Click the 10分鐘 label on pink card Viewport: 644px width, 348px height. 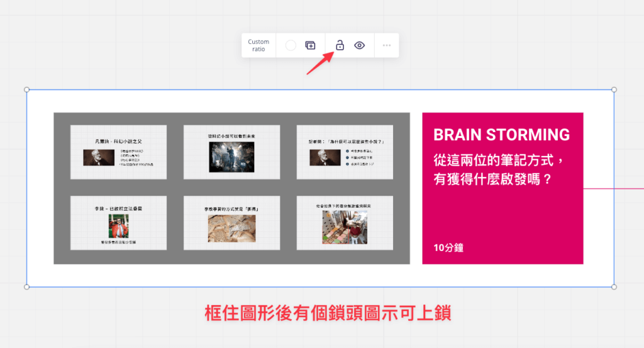point(448,248)
